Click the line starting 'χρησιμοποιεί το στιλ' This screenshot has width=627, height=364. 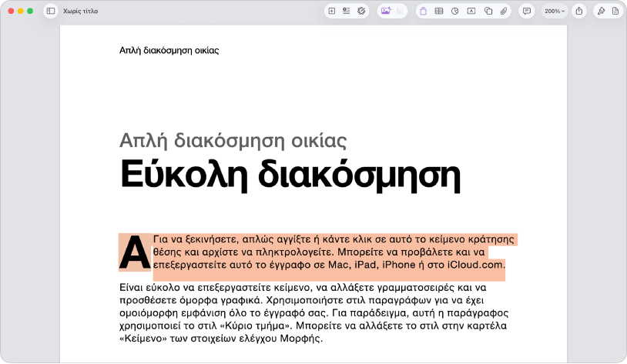coord(313,326)
